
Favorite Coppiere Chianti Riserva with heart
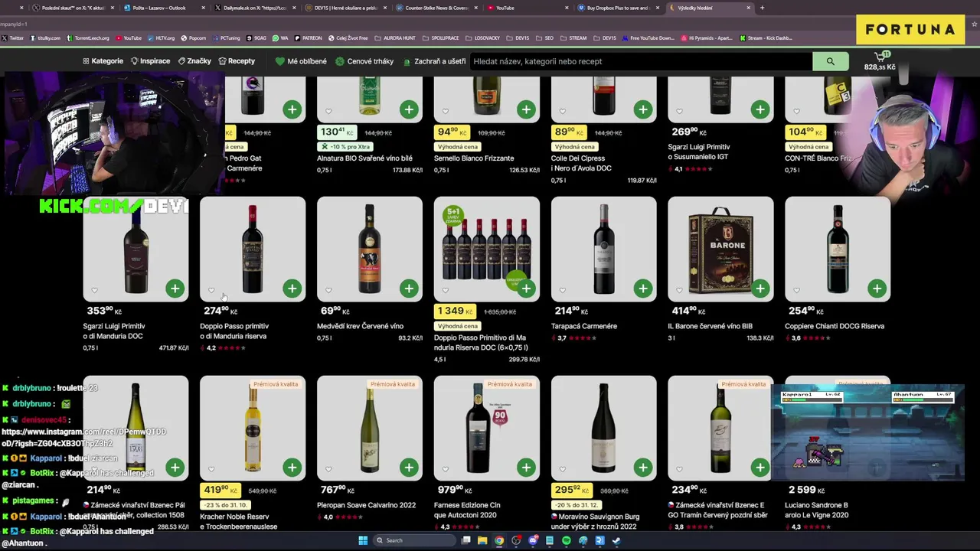click(x=796, y=290)
